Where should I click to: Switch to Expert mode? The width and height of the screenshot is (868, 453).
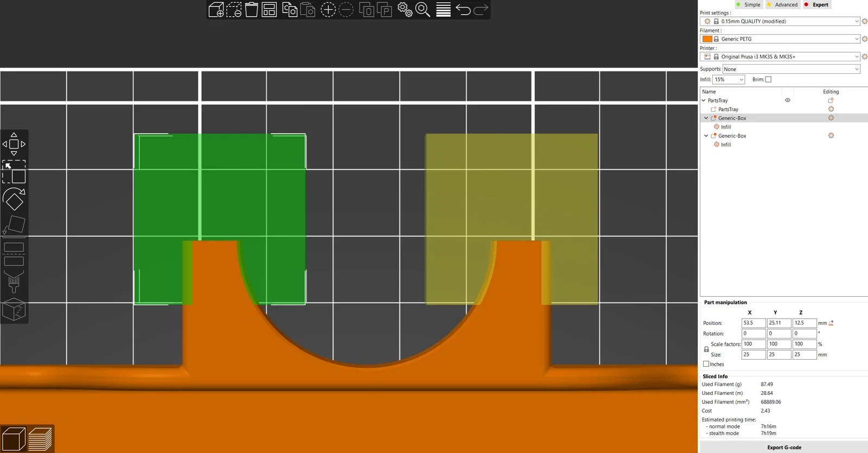(816, 4)
